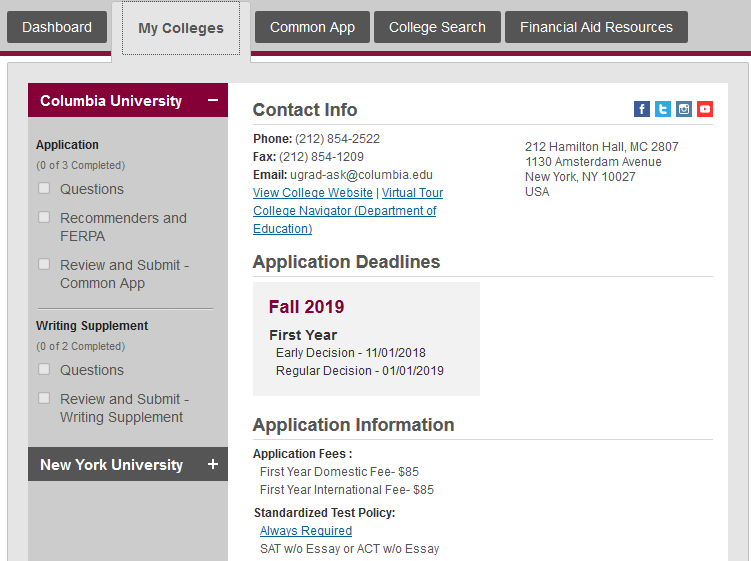This screenshot has height=561, width=751.
Task: Open Questions under Writing Supplement
Action: click(x=92, y=370)
